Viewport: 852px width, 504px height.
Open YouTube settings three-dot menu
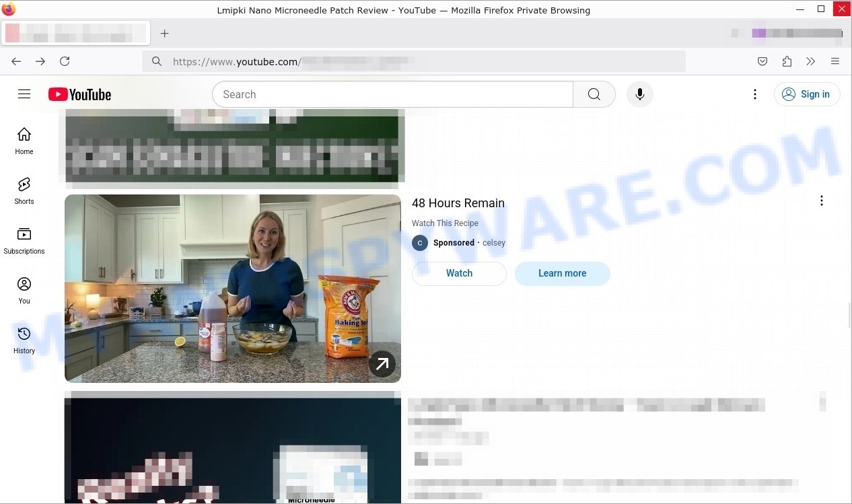(x=755, y=94)
